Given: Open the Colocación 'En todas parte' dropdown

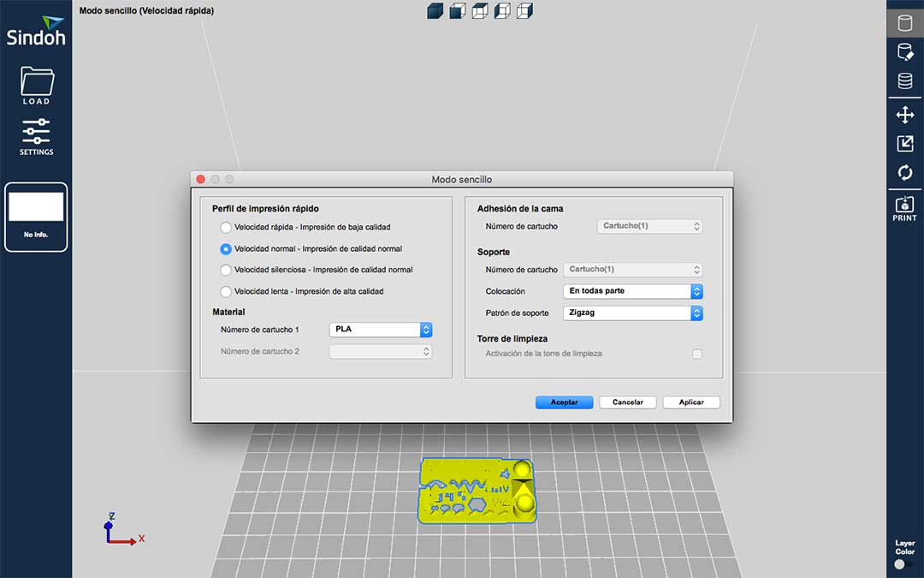Looking at the screenshot, I should [x=633, y=291].
